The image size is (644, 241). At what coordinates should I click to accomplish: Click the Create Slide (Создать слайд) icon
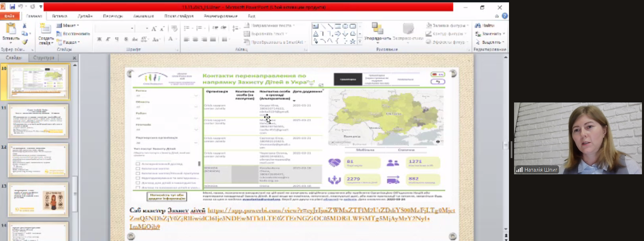(x=45, y=30)
